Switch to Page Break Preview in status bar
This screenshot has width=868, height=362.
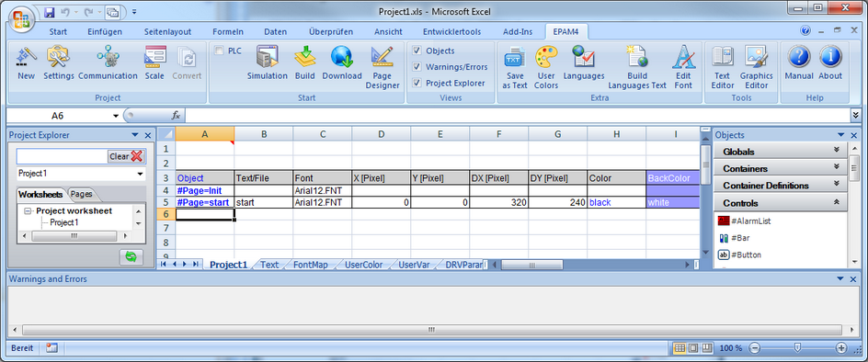pyautogui.click(x=706, y=348)
